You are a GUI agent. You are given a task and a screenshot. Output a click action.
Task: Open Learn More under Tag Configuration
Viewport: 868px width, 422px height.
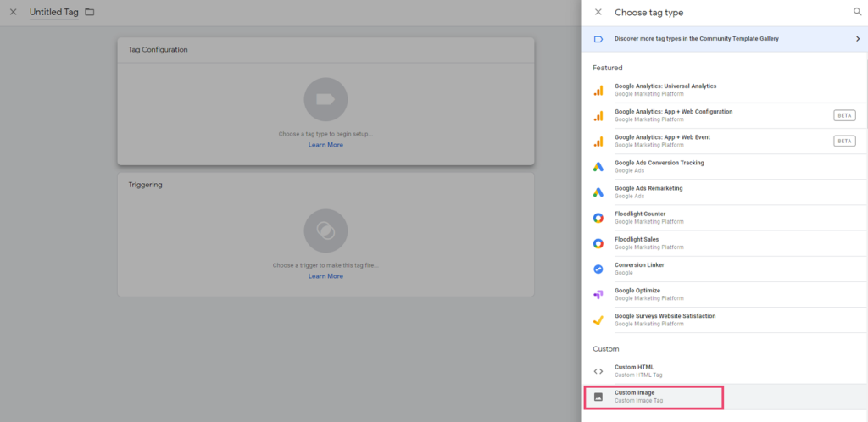pyautogui.click(x=325, y=145)
